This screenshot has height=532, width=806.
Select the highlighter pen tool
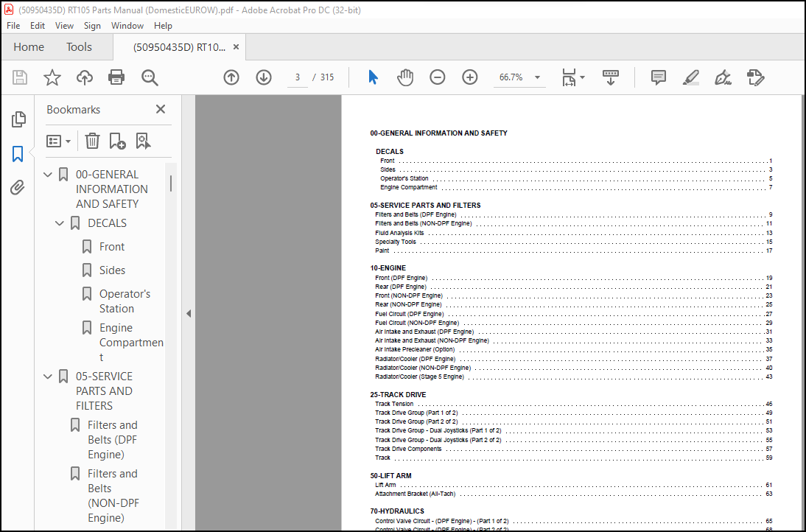coord(691,77)
